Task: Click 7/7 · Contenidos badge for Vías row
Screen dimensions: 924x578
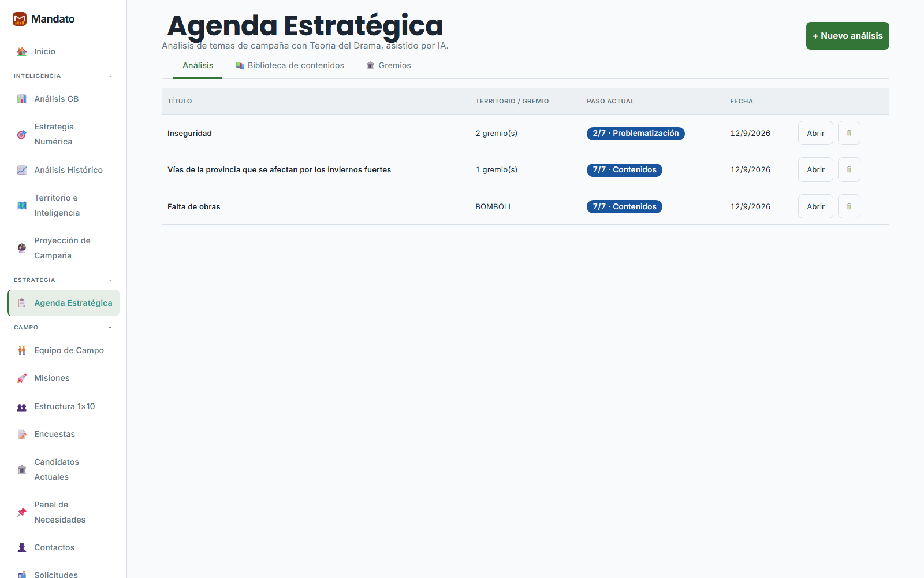Action: [x=624, y=170]
